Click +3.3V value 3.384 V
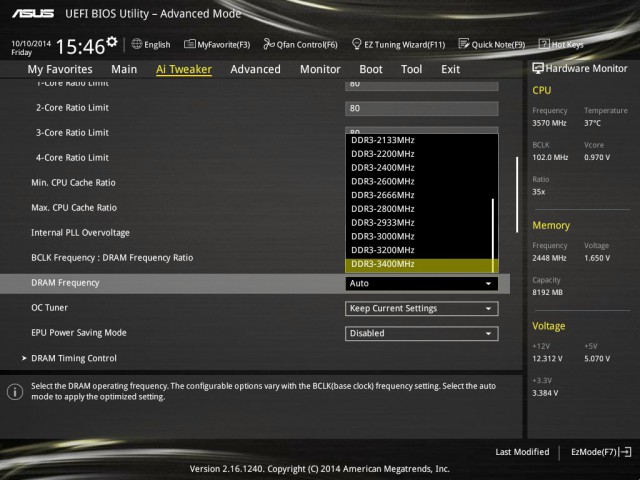 coord(545,393)
